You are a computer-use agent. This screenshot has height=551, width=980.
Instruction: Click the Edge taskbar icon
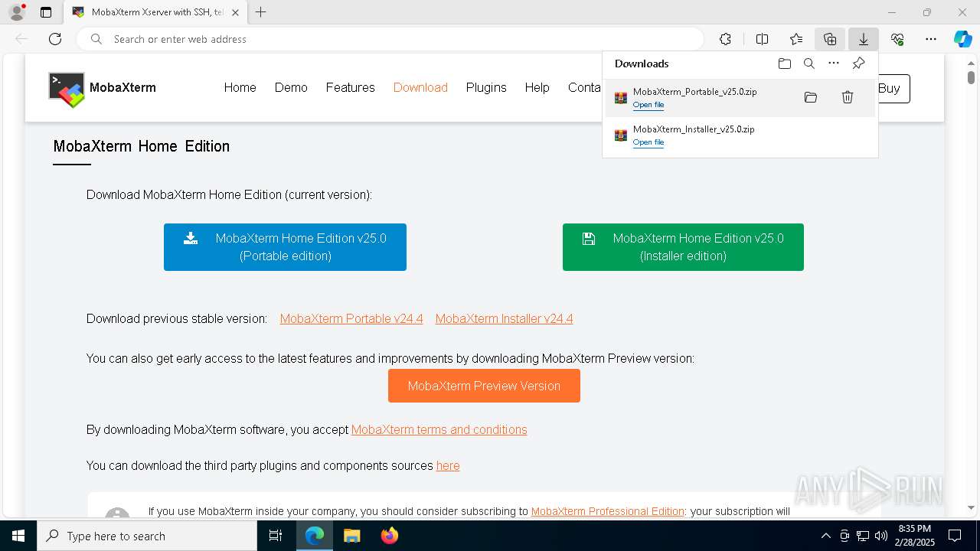[x=315, y=536]
